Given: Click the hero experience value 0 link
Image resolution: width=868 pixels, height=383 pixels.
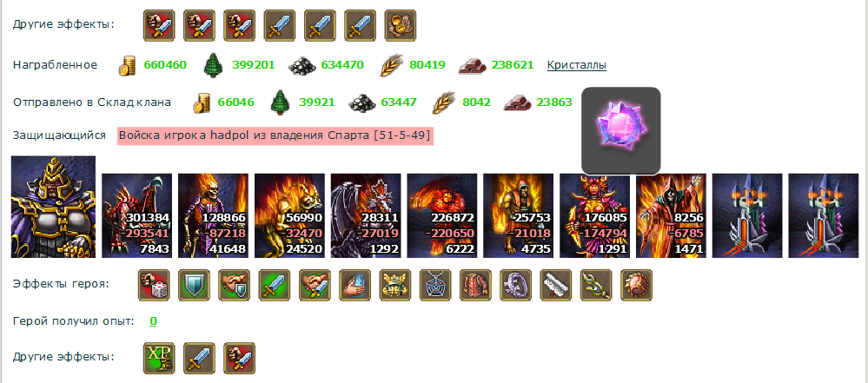Looking at the screenshot, I should click(153, 321).
